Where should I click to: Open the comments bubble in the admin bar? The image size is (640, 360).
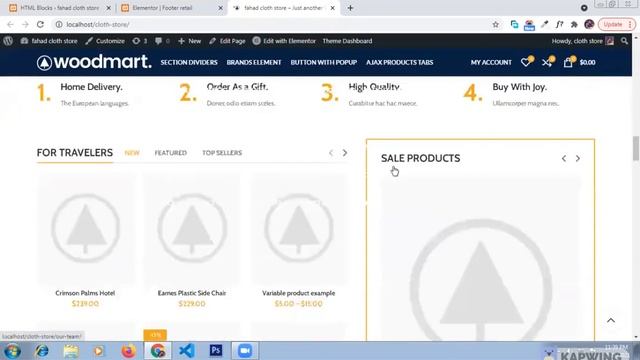click(x=162, y=41)
